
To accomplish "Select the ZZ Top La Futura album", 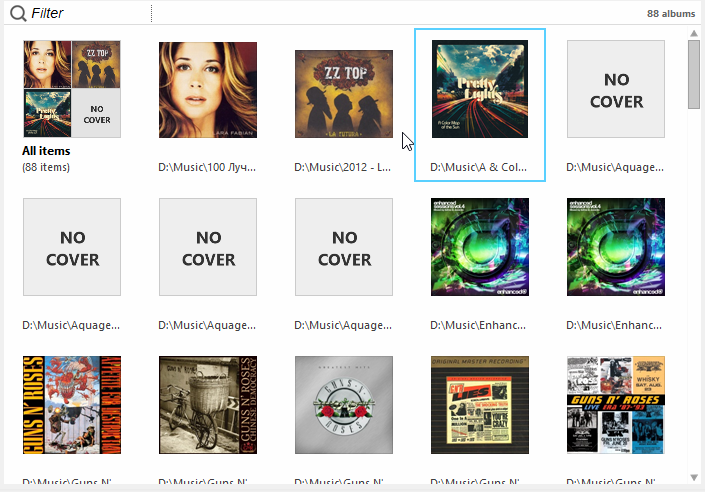I will click(344, 94).
